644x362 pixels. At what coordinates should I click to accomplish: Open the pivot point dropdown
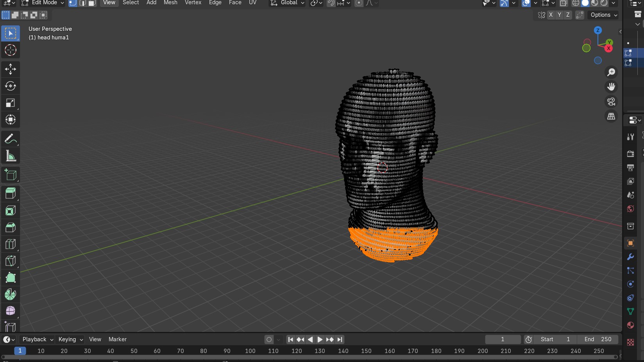tap(316, 3)
